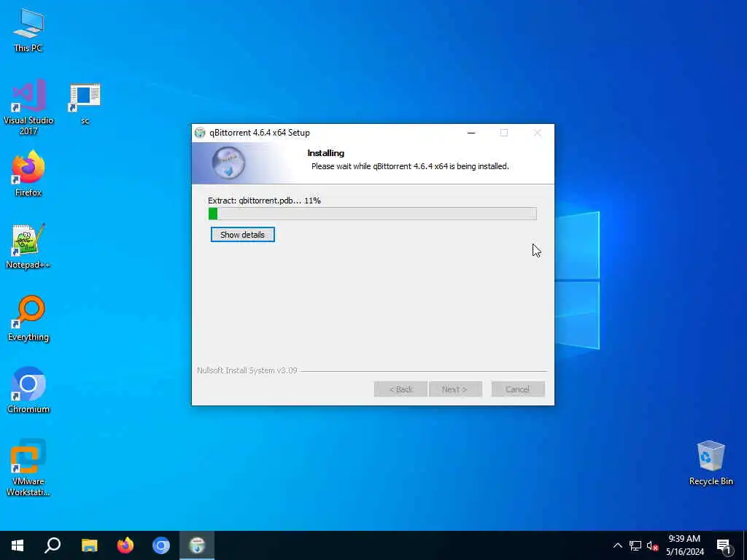Open the Windows Start menu
The height and width of the screenshot is (560, 747).
coord(18,545)
